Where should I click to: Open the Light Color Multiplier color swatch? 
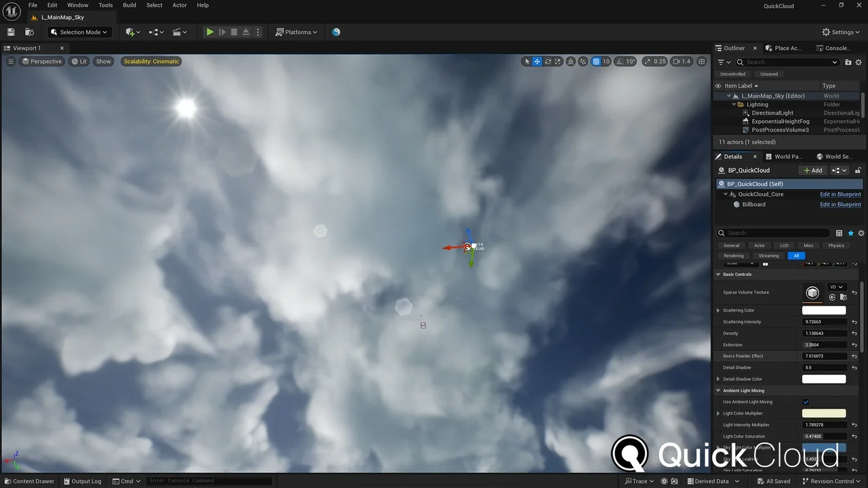pos(823,413)
